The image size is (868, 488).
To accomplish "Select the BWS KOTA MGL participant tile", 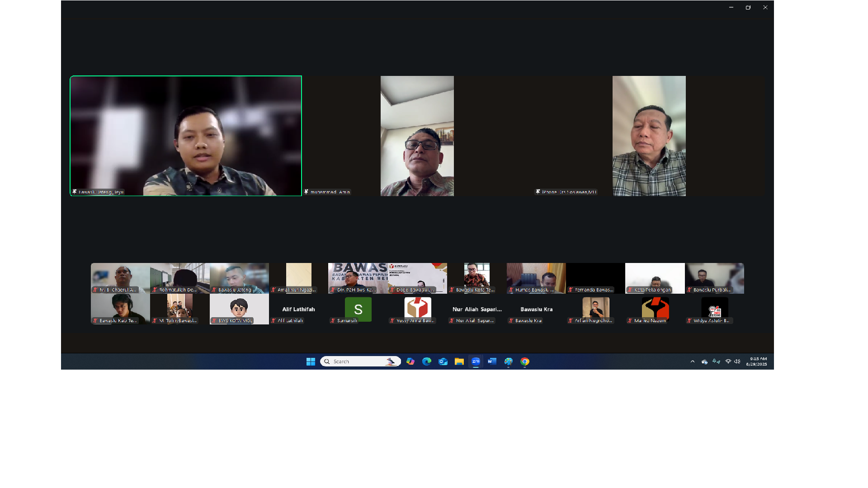I will point(239,309).
